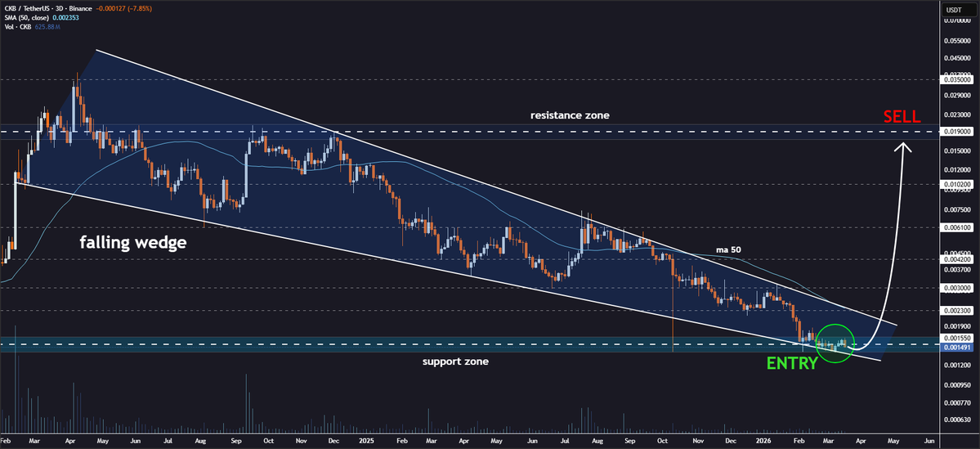Image resolution: width=980 pixels, height=449 pixels.
Task: Select the "resistance zone" text label
Action: tap(570, 115)
